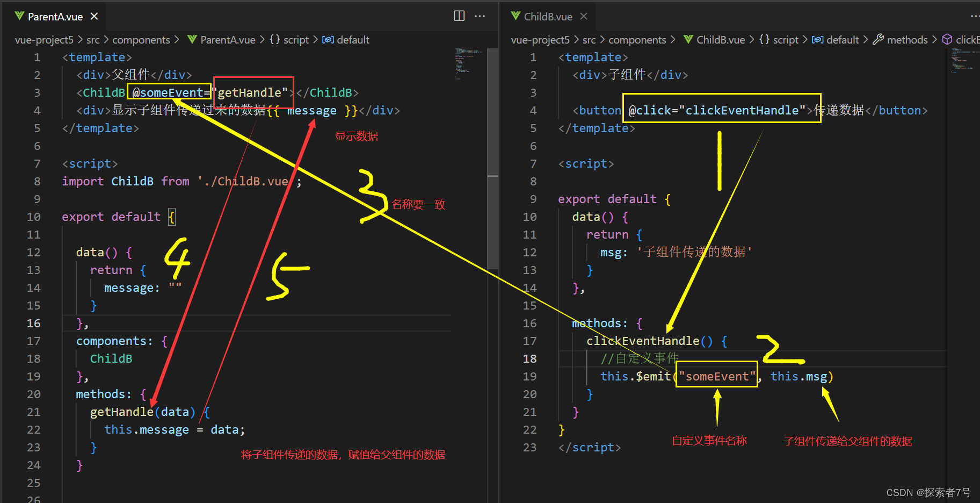Open src breadcrumb in ChildB.vue pane
Viewport: 980px width, 503px height.
(x=589, y=40)
